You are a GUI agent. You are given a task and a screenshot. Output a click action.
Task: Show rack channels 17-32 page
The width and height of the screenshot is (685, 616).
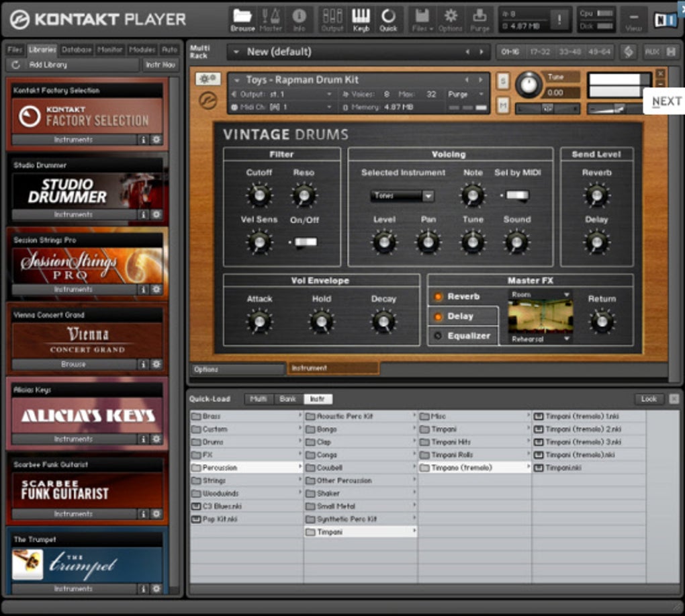coord(540,52)
